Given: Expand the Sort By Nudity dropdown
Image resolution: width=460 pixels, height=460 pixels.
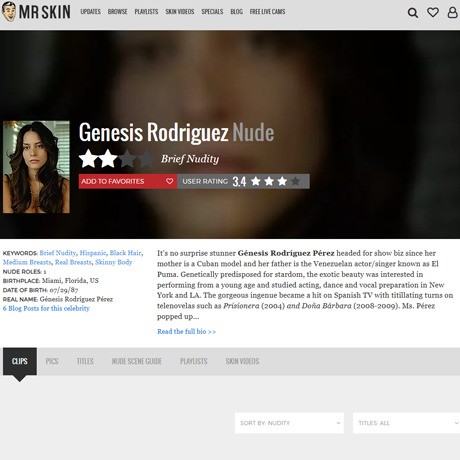Looking at the screenshot, I should (x=289, y=423).
